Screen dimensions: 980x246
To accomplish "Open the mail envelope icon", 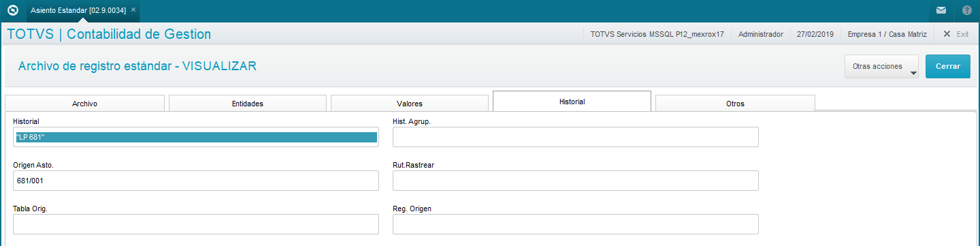I will pyautogui.click(x=941, y=10).
